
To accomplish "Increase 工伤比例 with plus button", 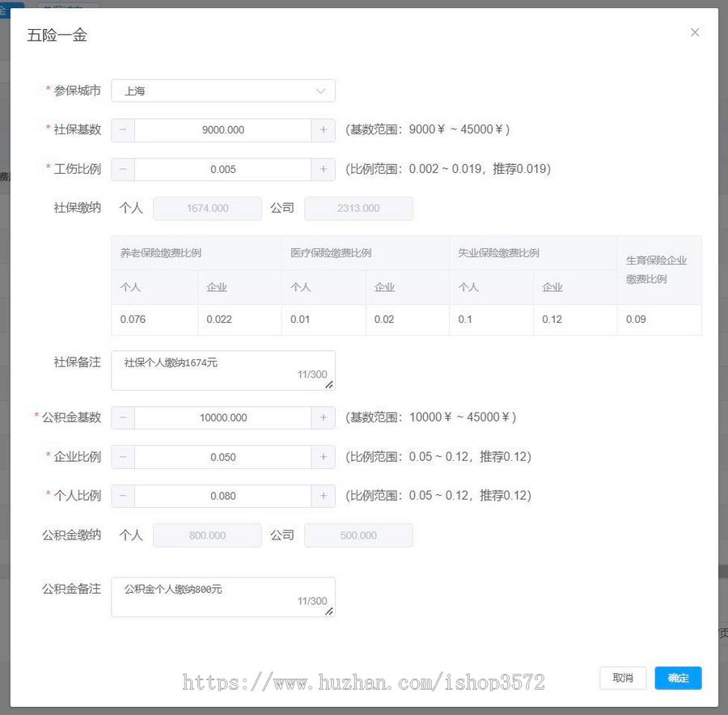I will [323, 169].
